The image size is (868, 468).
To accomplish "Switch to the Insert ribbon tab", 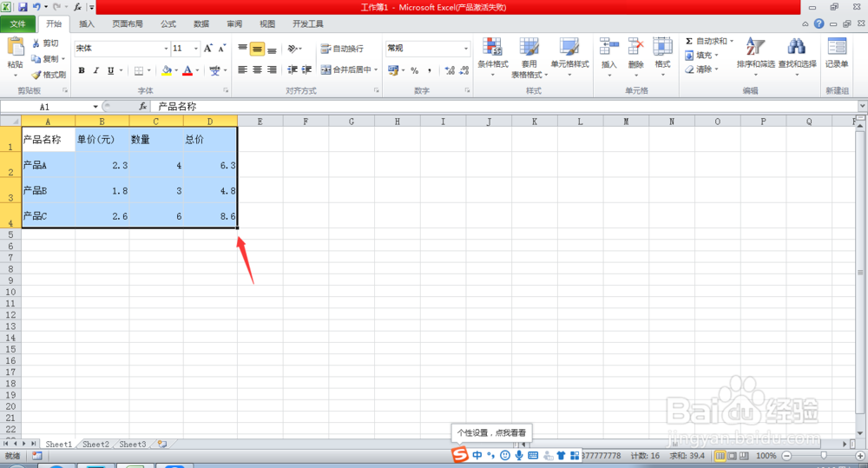I will pyautogui.click(x=86, y=23).
